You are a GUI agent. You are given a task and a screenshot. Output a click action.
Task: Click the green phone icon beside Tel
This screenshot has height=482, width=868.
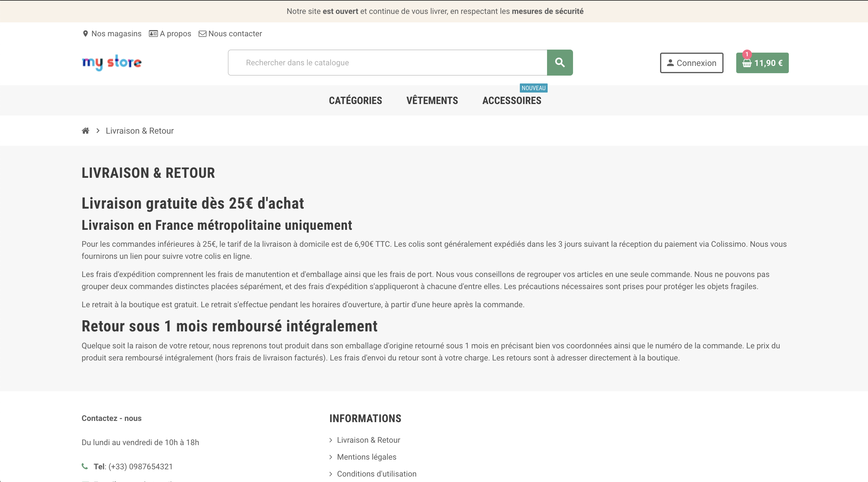(x=85, y=466)
